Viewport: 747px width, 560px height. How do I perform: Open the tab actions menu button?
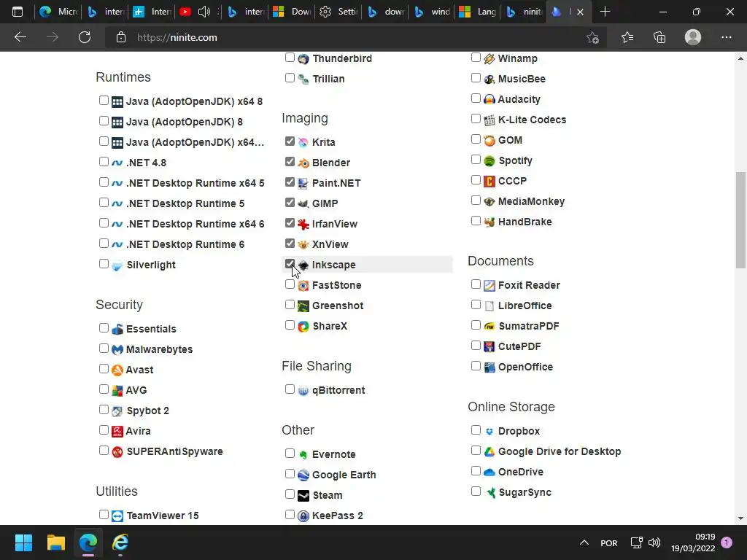point(18,12)
